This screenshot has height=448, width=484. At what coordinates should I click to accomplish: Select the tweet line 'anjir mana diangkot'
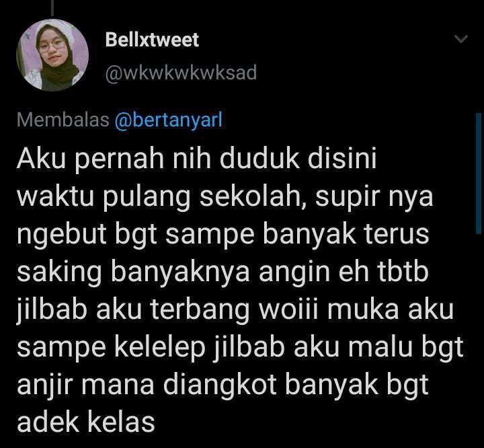pos(223,385)
